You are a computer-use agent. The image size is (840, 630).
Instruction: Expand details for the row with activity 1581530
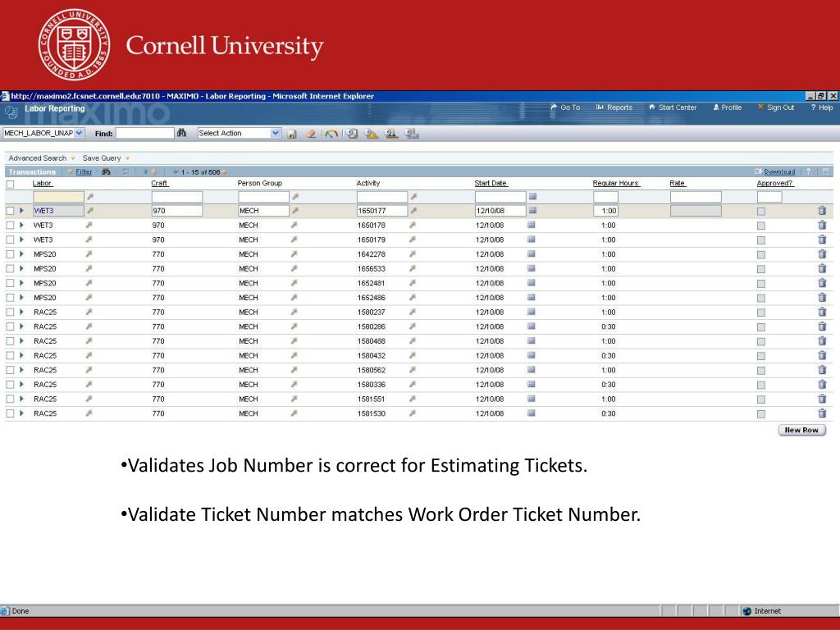coord(21,413)
